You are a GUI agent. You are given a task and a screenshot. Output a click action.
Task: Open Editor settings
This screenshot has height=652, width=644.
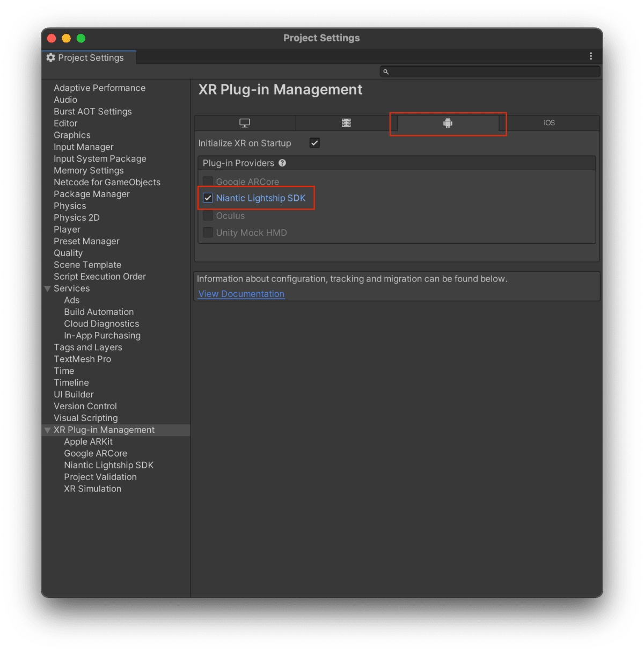pyautogui.click(x=65, y=124)
